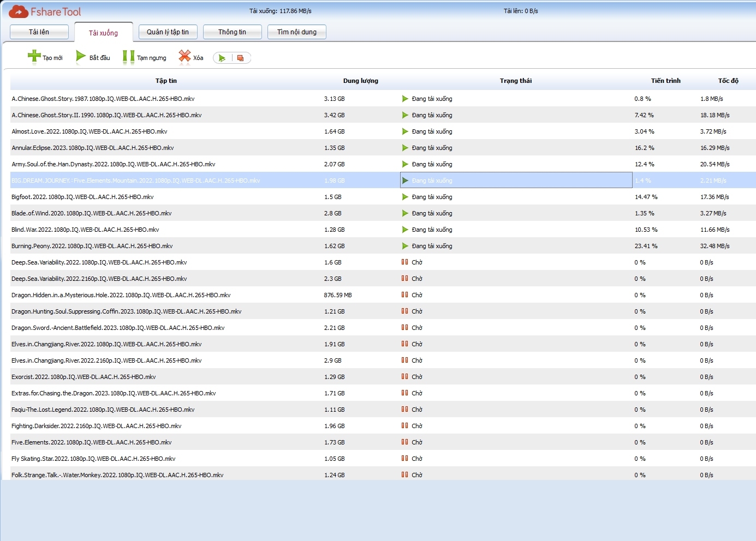The width and height of the screenshot is (756, 541).
Task: Select file Almost.Love.2022.1080p.IQ.WEB-DL
Action: pos(90,131)
